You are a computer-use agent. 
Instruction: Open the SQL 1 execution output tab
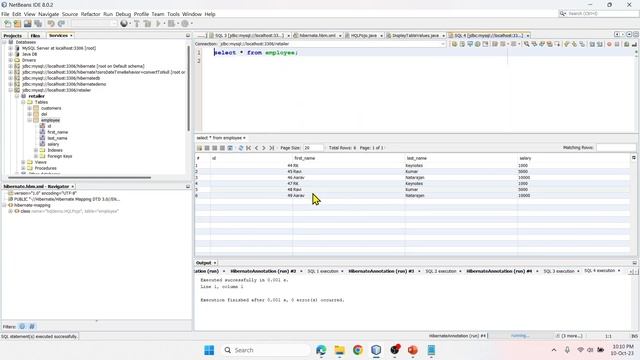coord(322,271)
